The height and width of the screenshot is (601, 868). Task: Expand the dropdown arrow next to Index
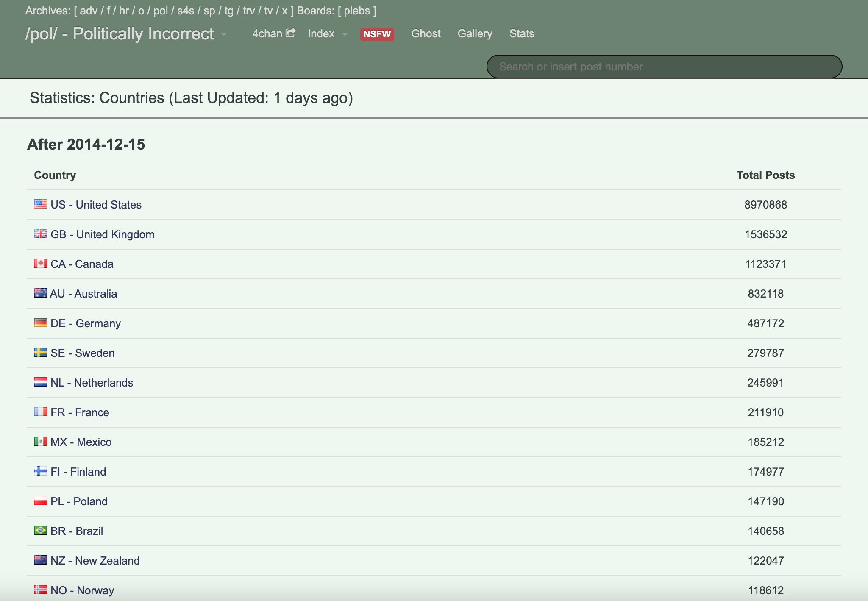coord(345,34)
